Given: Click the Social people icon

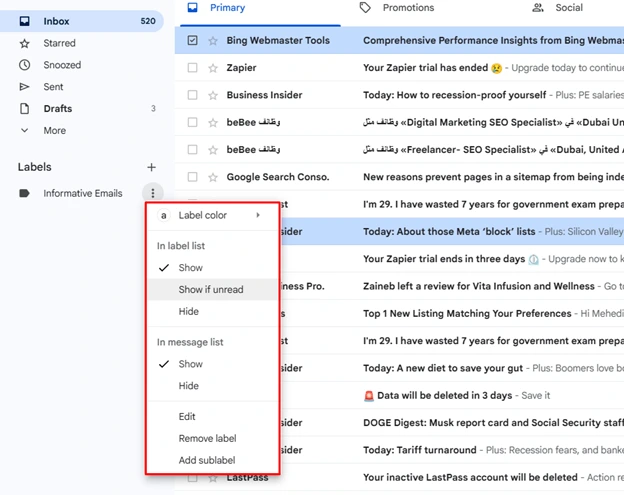Looking at the screenshot, I should [538, 8].
